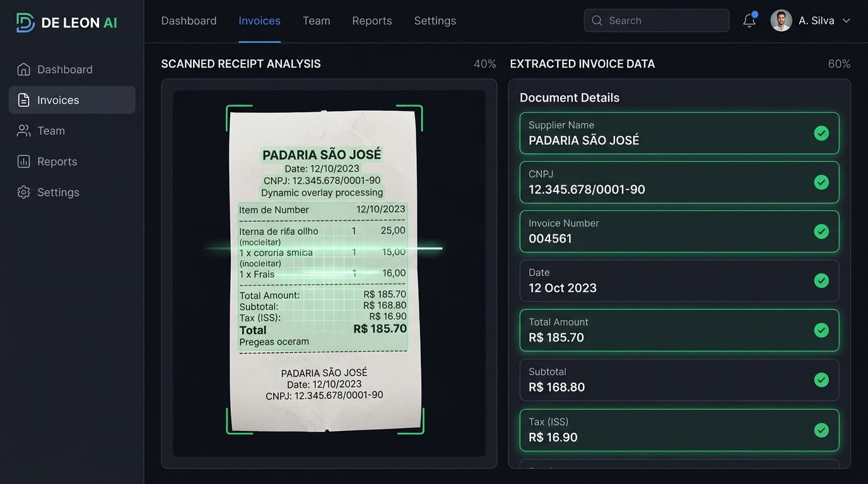
Task: Focus the Search input field
Action: (x=656, y=21)
